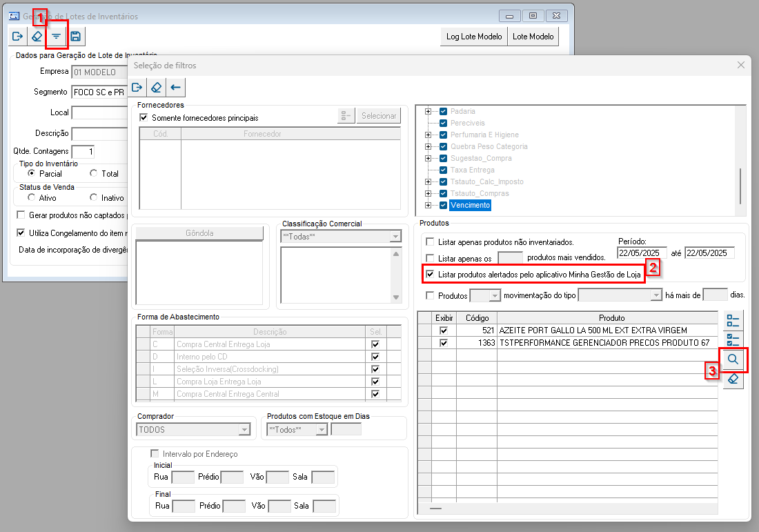
Task: Check Listar apenas os produtos mais vendidos
Action: (x=430, y=258)
